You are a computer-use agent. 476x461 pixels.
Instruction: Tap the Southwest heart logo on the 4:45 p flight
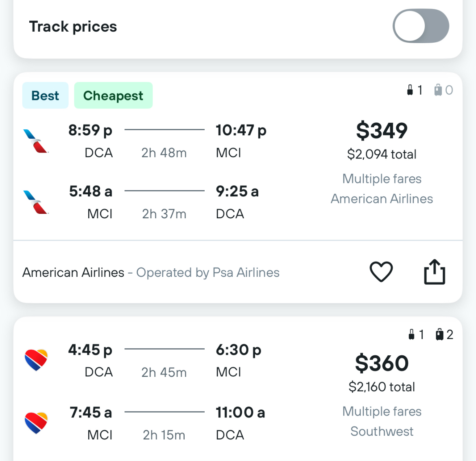[x=36, y=360]
